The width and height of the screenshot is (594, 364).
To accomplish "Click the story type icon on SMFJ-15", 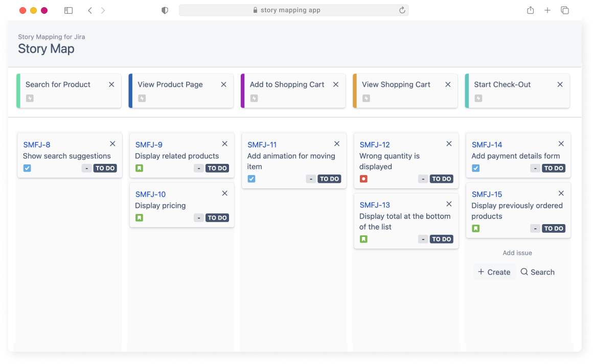I will click(476, 228).
